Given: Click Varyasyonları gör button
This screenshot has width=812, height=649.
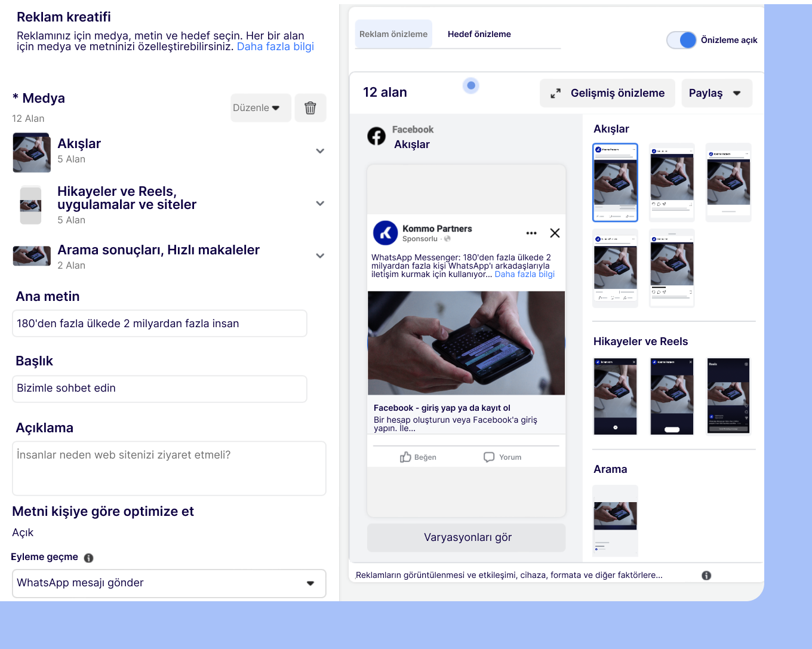Looking at the screenshot, I should [x=466, y=538].
